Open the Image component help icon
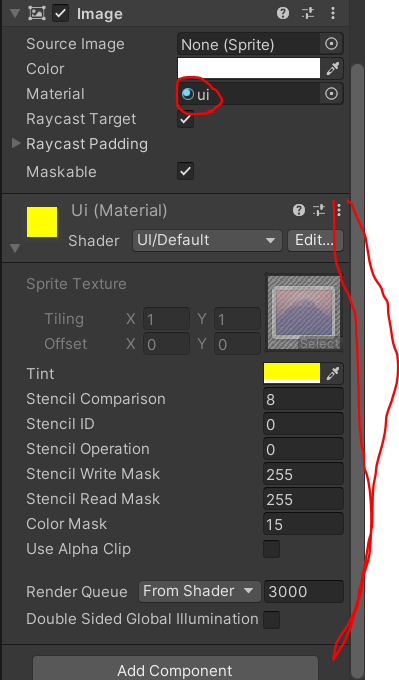Screen dimensions: 399x680 pyautogui.click(x=283, y=13)
